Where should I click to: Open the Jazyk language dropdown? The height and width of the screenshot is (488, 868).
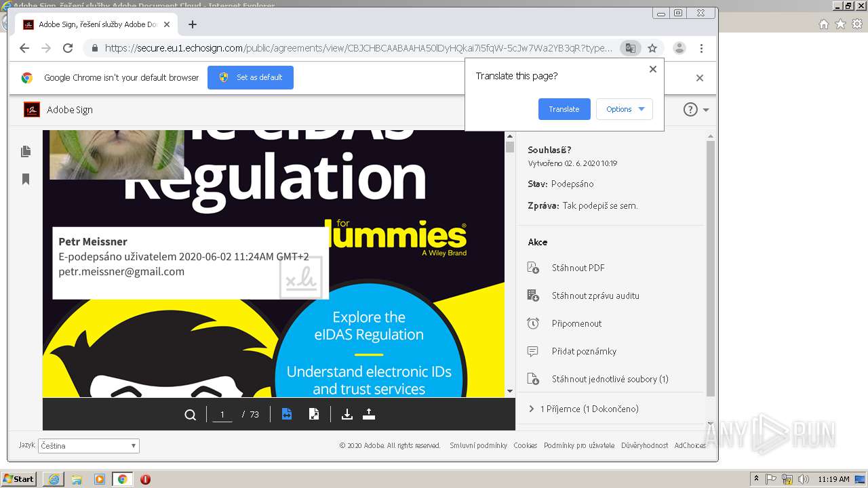tap(88, 446)
